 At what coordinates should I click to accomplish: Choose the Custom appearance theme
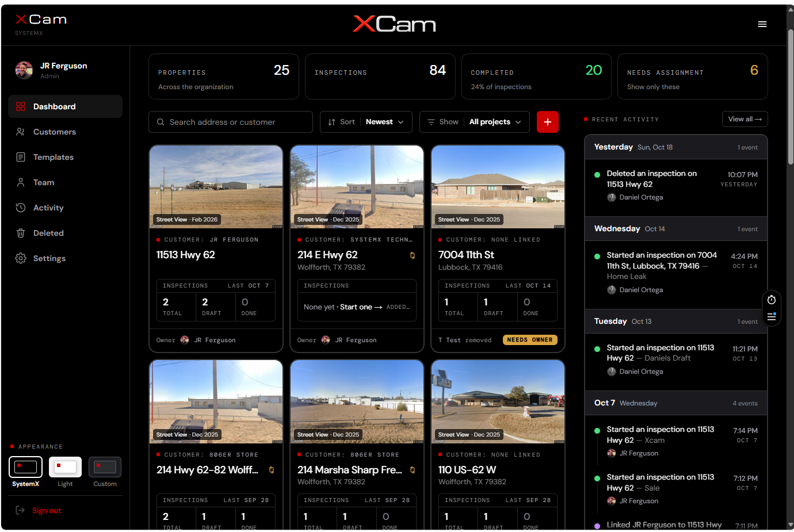(105, 472)
